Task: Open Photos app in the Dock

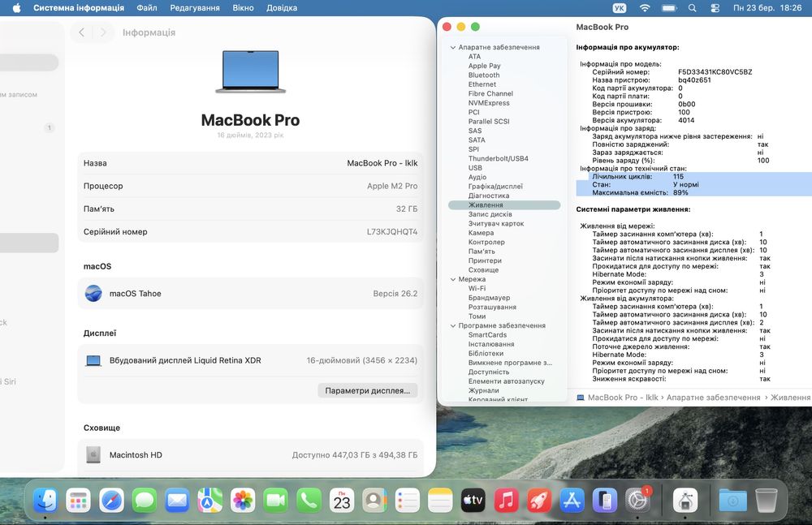Action: pos(243,501)
